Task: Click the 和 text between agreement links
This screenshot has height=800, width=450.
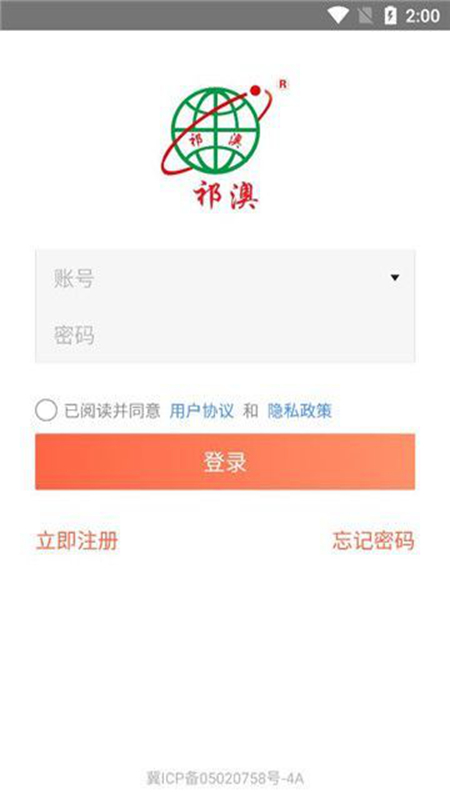Action: click(251, 410)
